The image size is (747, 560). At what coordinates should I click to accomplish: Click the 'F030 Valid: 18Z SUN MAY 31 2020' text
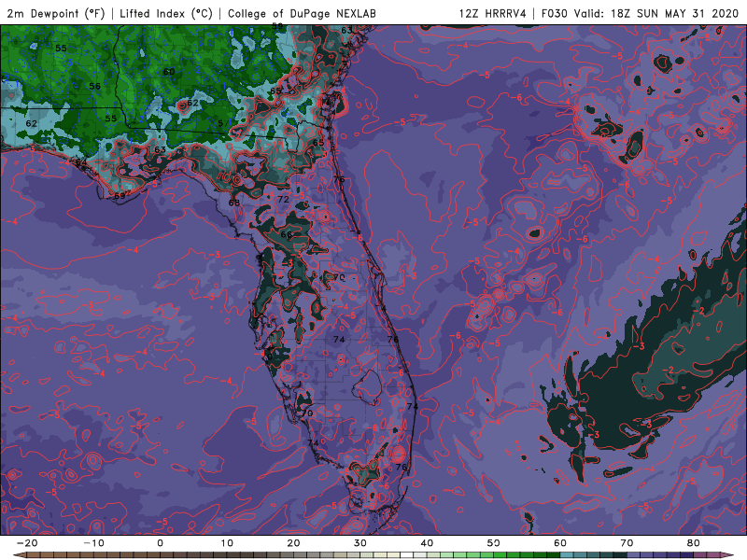click(640, 13)
